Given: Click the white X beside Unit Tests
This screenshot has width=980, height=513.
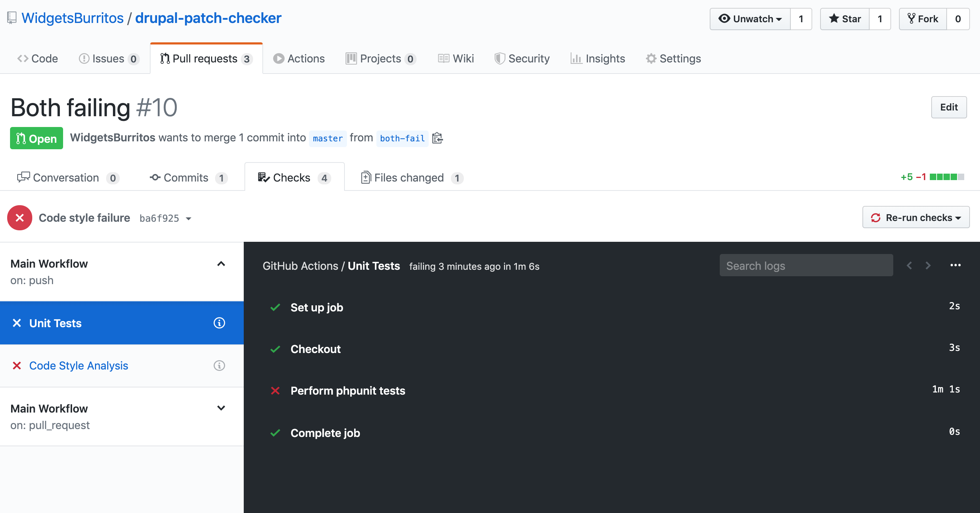Looking at the screenshot, I should [x=17, y=323].
